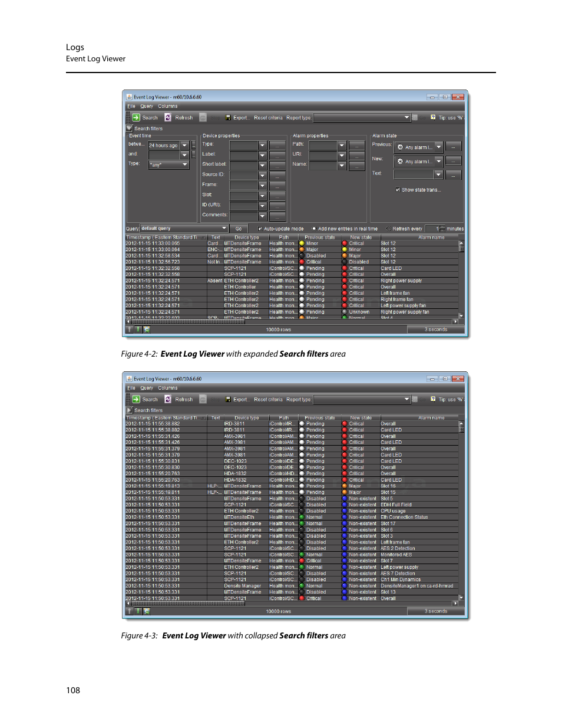Open the alarm Path dropdown
Viewport: 562px width, 728px height.
tap(342, 145)
